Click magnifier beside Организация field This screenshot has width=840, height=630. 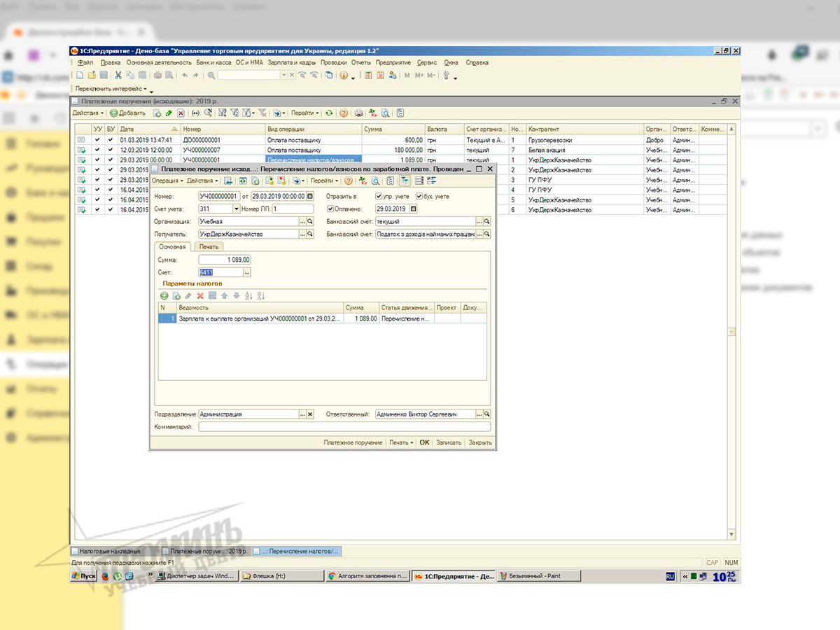310,221
